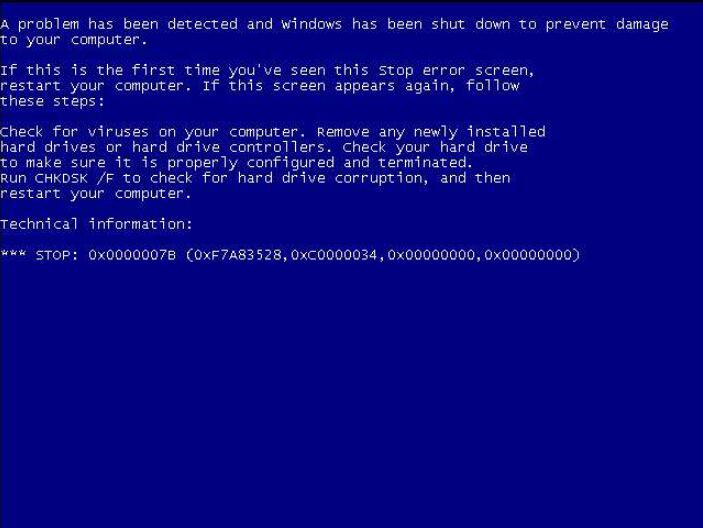This screenshot has width=703, height=528.
Task: Click 'Remove any newly installed' text
Action: [x=431, y=132]
